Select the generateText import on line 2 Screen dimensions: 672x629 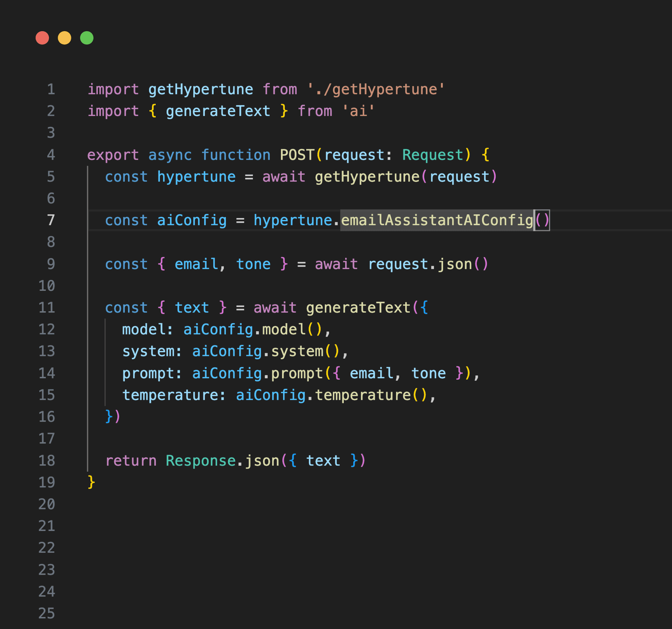[x=218, y=111]
